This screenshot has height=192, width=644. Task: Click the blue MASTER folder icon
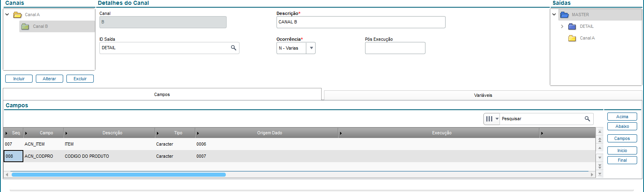tap(564, 15)
